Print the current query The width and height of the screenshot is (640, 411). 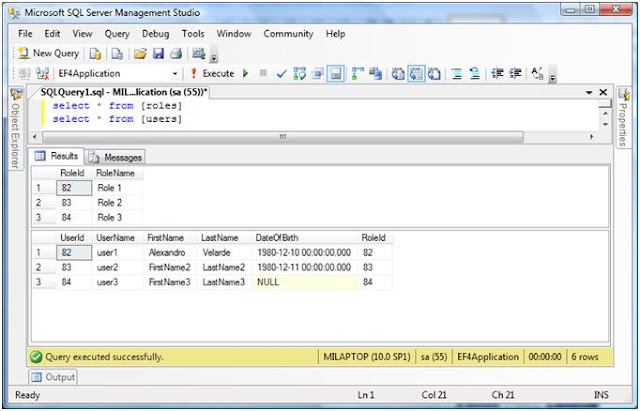point(176,53)
